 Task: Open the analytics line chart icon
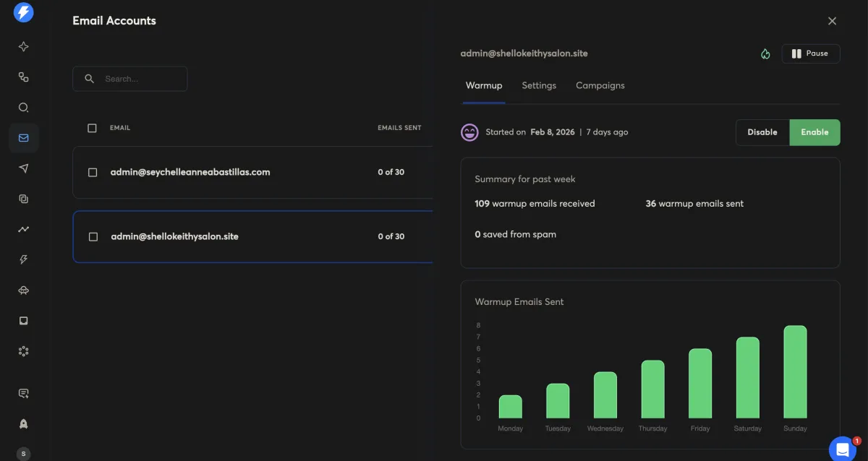click(24, 229)
